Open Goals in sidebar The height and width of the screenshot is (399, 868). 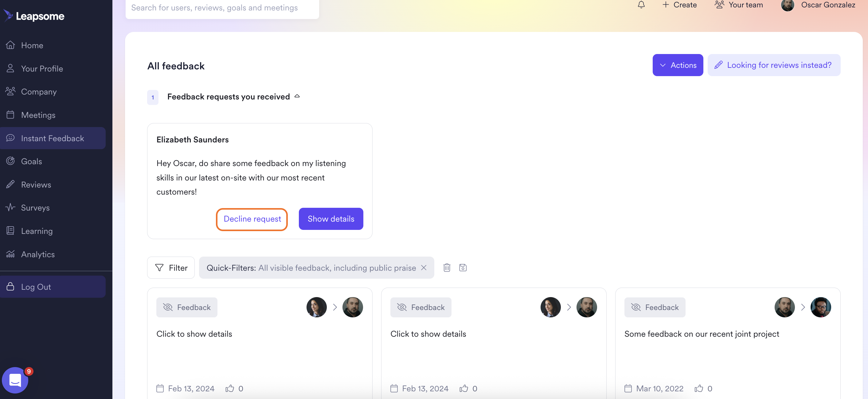(x=53, y=161)
